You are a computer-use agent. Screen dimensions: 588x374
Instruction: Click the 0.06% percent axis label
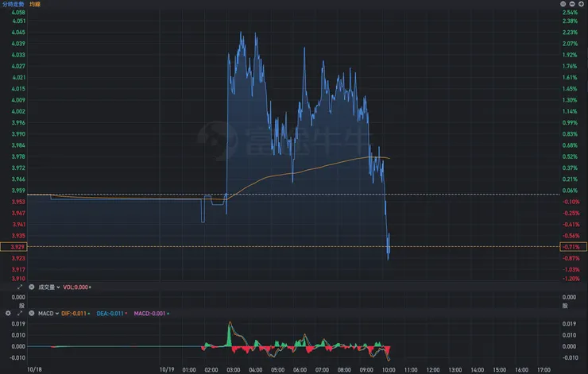pos(570,191)
